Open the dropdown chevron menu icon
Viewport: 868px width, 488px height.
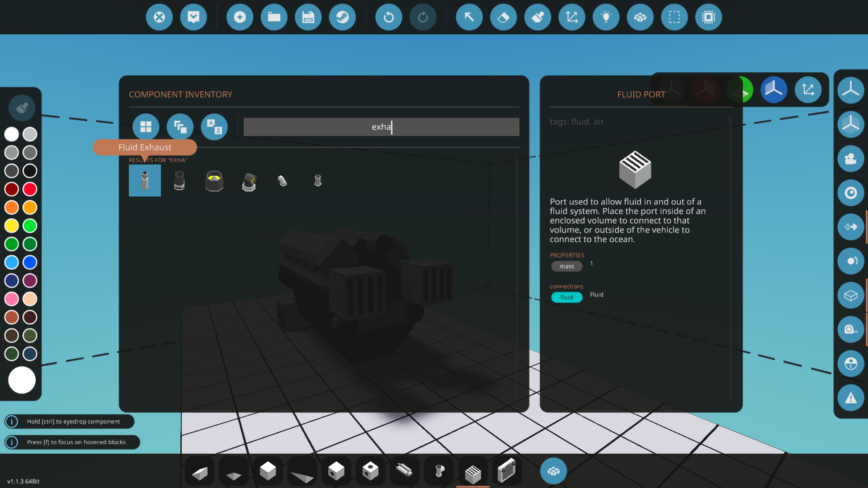pos(193,18)
